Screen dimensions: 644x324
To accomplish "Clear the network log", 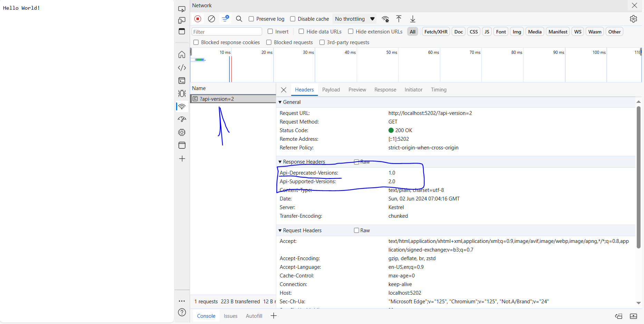I will (x=211, y=19).
